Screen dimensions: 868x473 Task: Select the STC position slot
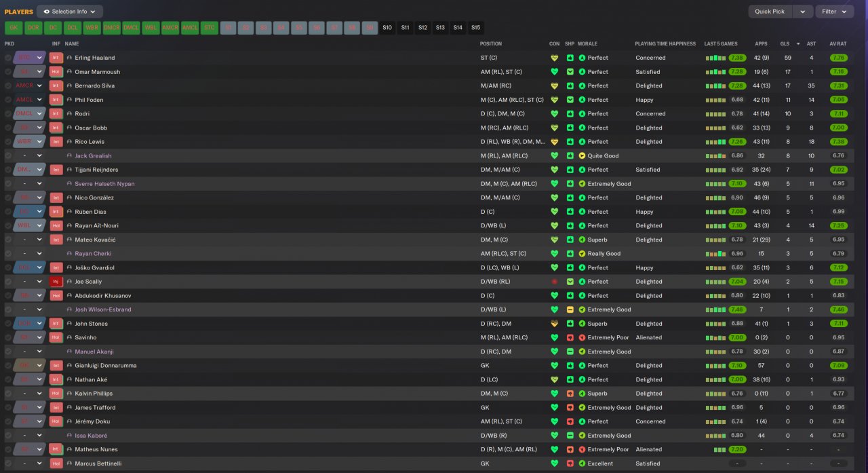(210, 28)
